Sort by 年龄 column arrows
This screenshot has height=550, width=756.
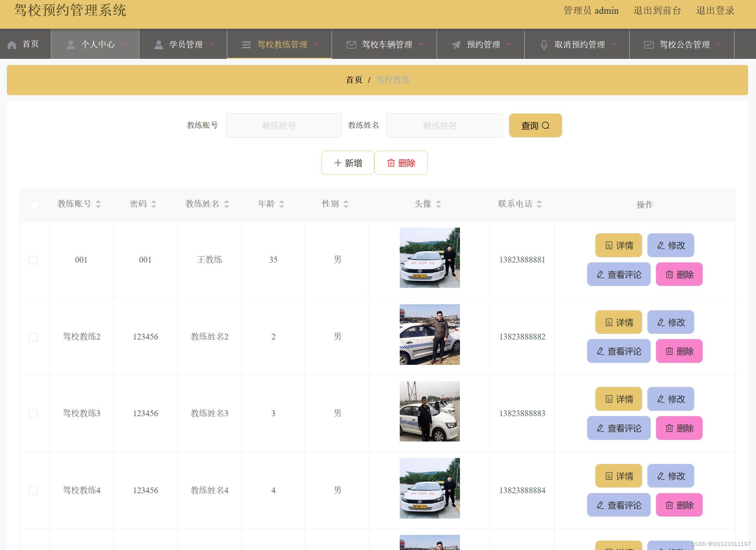282,204
